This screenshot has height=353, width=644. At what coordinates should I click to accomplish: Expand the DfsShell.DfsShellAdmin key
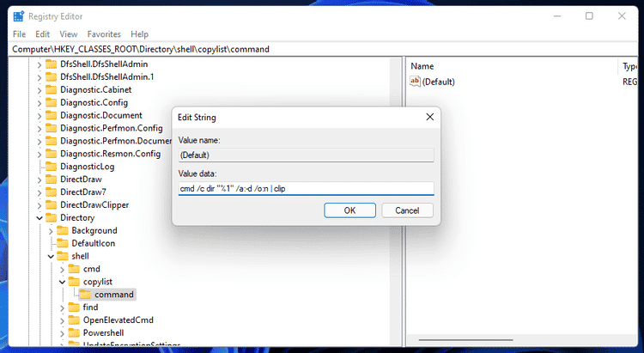[39, 64]
